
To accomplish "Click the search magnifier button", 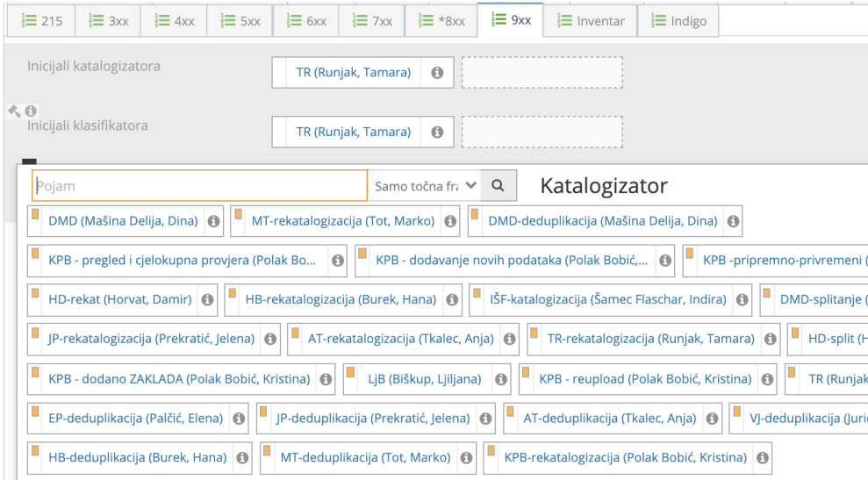I will [x=499, y=185].
